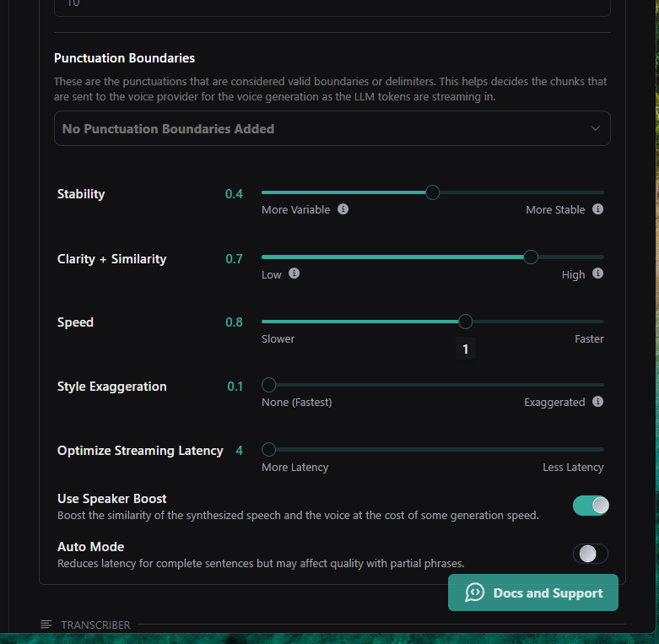Click the Optimize Streaming Latency slider handle
659x644 pixels.
point(269,449)
